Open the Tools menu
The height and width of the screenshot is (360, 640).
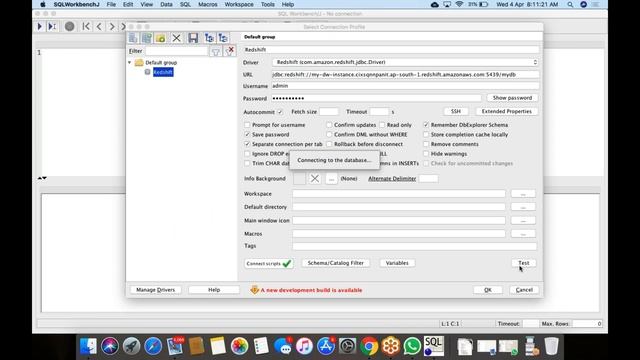coord(267,4)
